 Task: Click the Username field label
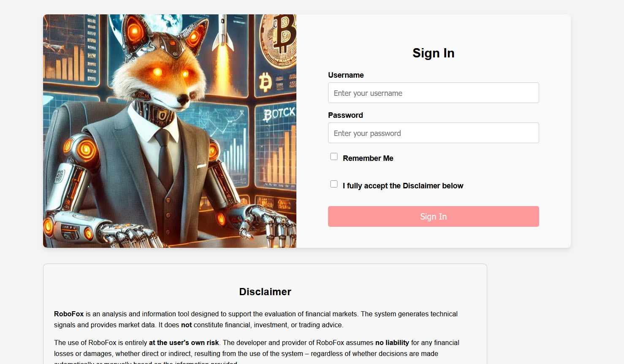point(346,75)
